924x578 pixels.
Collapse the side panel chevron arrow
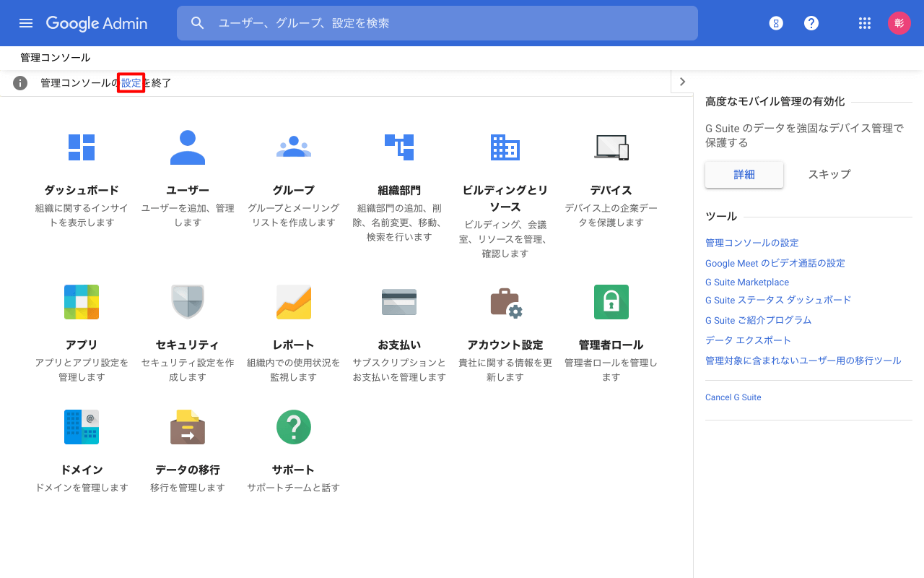pyautogui.click(x=682, y=82)
